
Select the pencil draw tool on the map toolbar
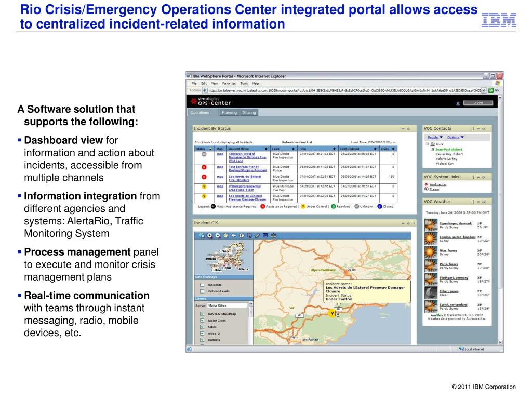coord(257,235)
